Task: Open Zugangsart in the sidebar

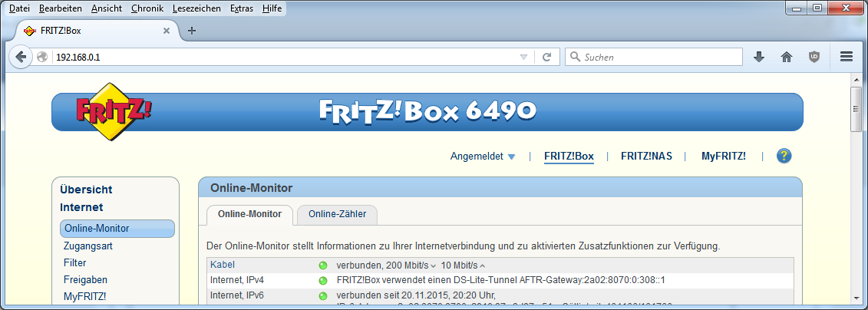Action: pyautogui.click(x=88, y=246)
